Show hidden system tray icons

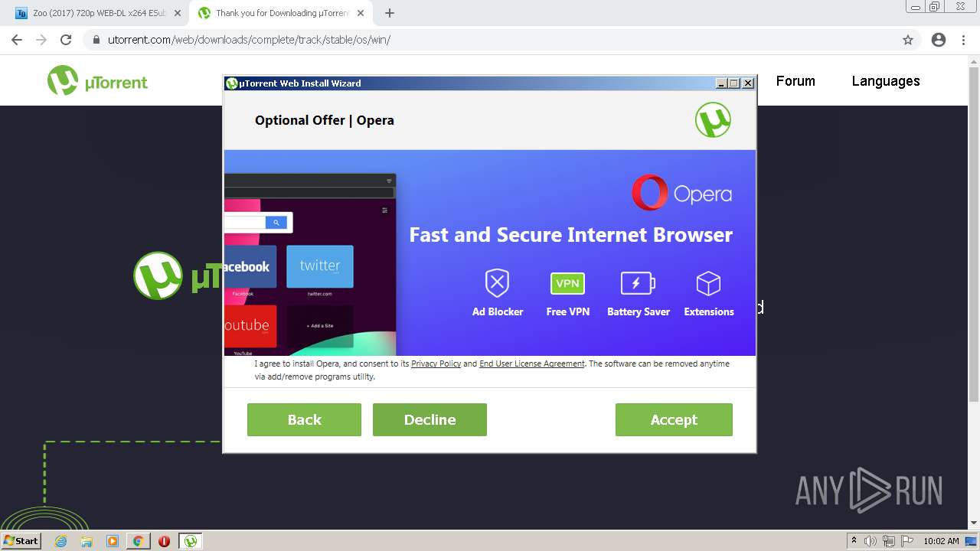point(854,540)
